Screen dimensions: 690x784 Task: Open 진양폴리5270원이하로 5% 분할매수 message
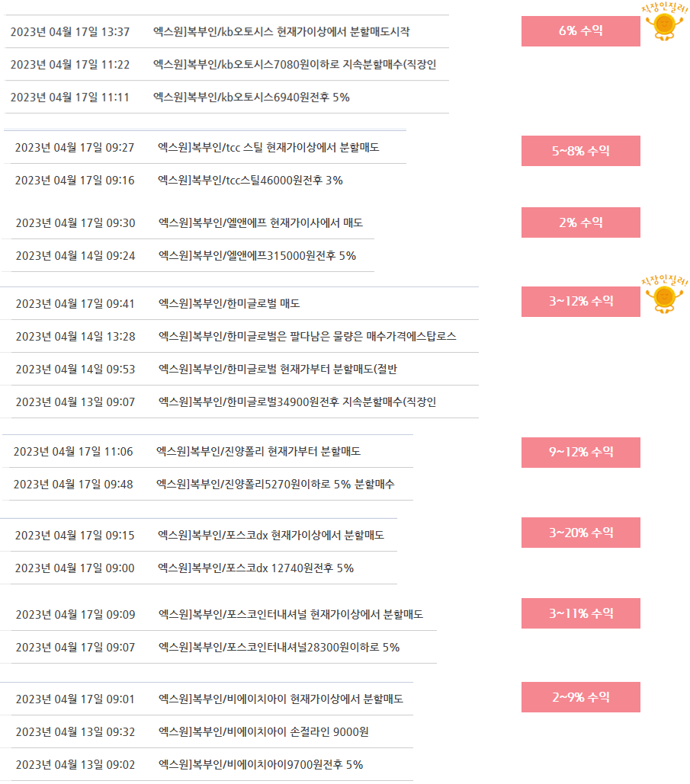207,484
